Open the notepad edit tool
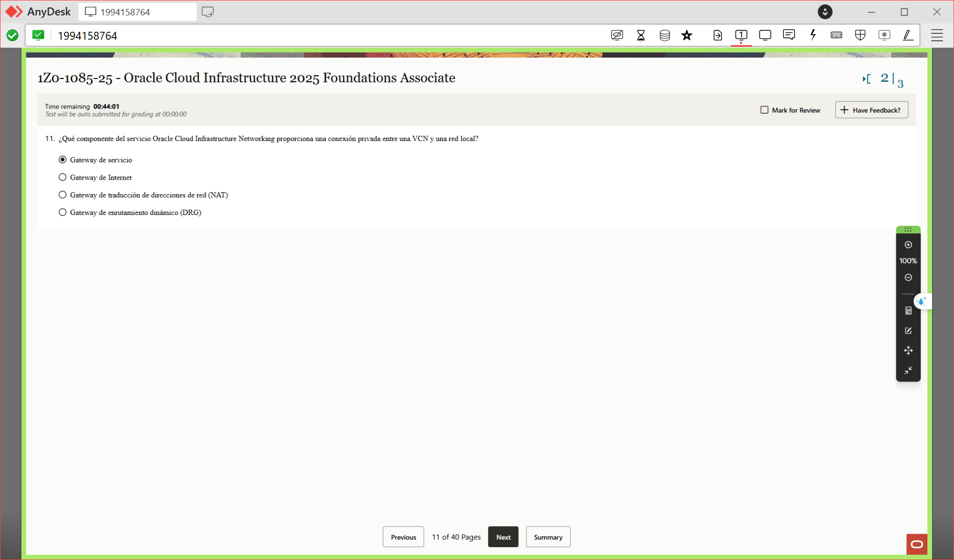This screenshot has height=560, width=954. tap(908, 331)
